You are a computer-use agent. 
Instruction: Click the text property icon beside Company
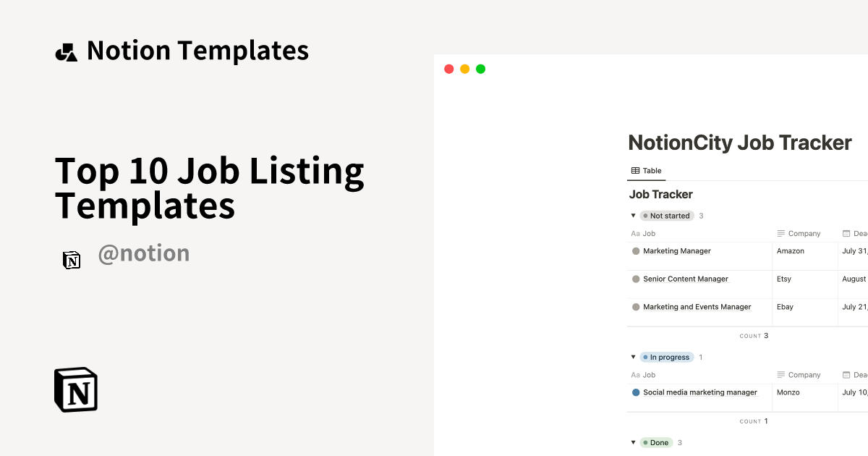click(781, 233)
